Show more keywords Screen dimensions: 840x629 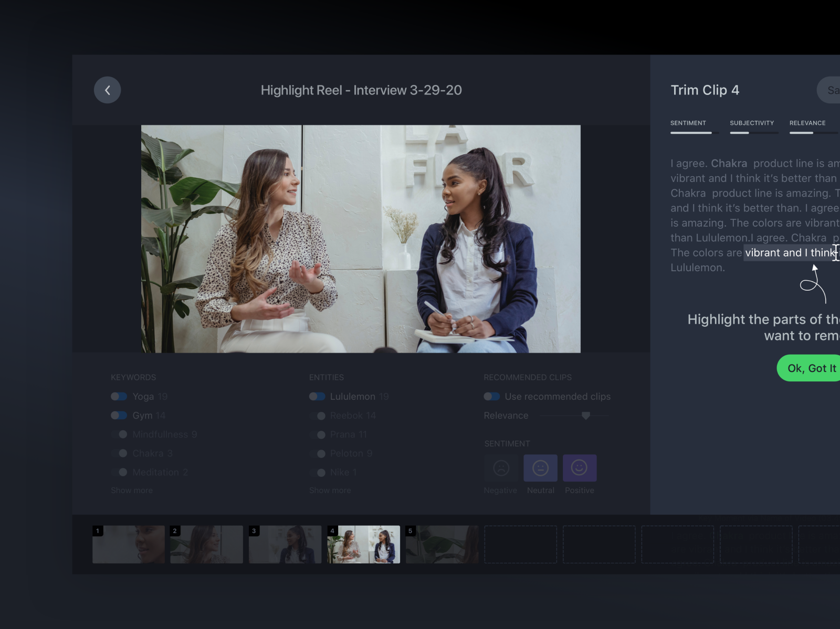(x=131, y=490)
